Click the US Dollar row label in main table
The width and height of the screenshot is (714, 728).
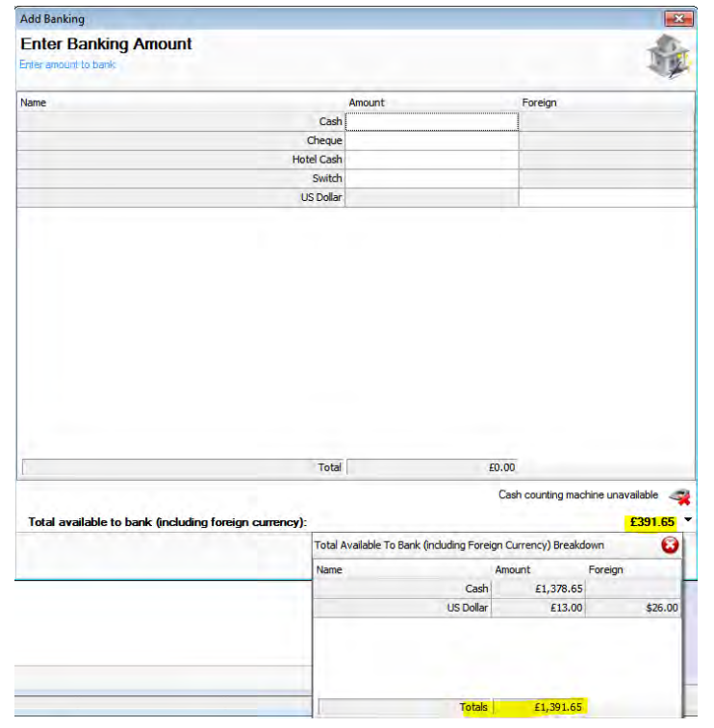pos(321,198)
